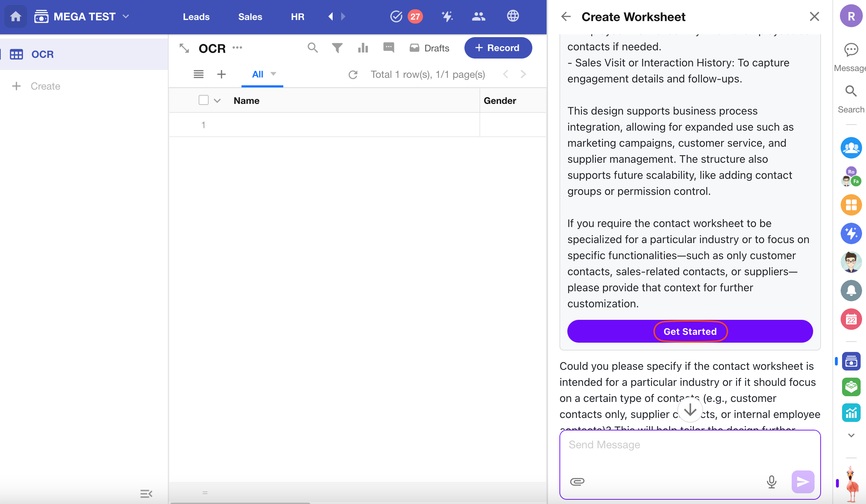The width and height of the screenshot is (866, 504).
Task: Open the globe language icon
Action: 513,16
